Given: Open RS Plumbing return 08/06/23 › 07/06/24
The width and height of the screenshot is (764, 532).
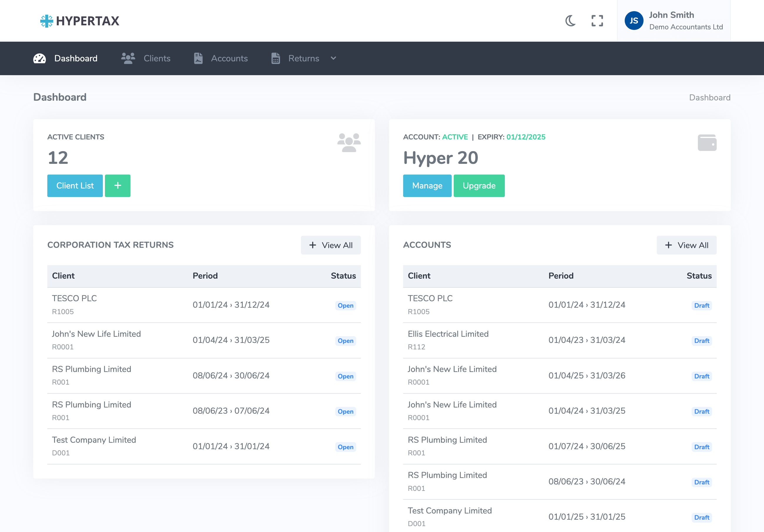Looking at the screenshot, I should coord(204,411).
